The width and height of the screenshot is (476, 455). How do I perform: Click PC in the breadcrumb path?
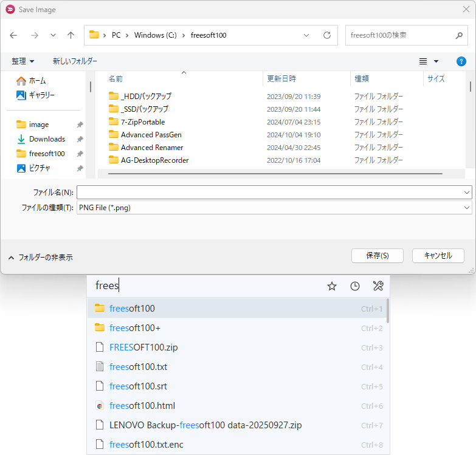coord(116,35)
